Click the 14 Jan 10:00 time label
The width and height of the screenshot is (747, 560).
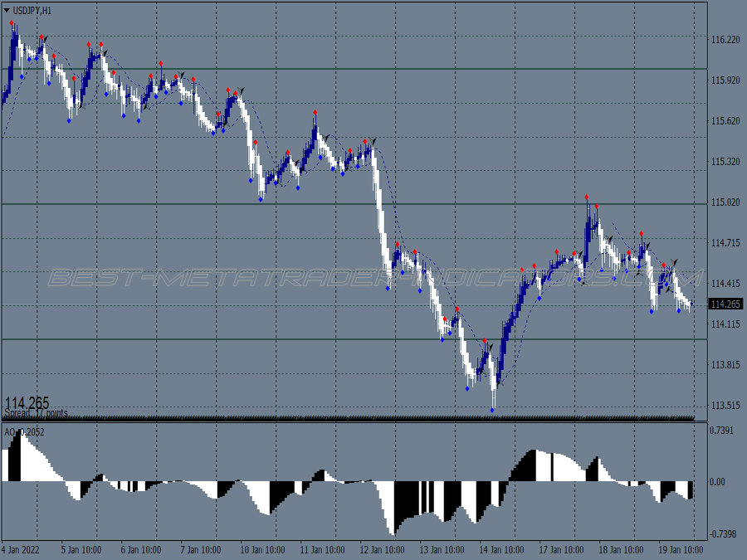(x=501, y=550)
